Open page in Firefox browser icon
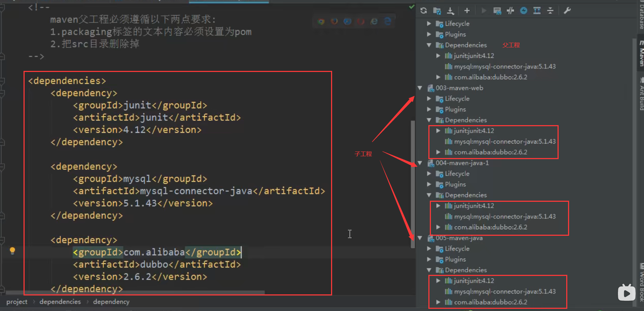The image size is (644, 311). (x=334, y=21)
